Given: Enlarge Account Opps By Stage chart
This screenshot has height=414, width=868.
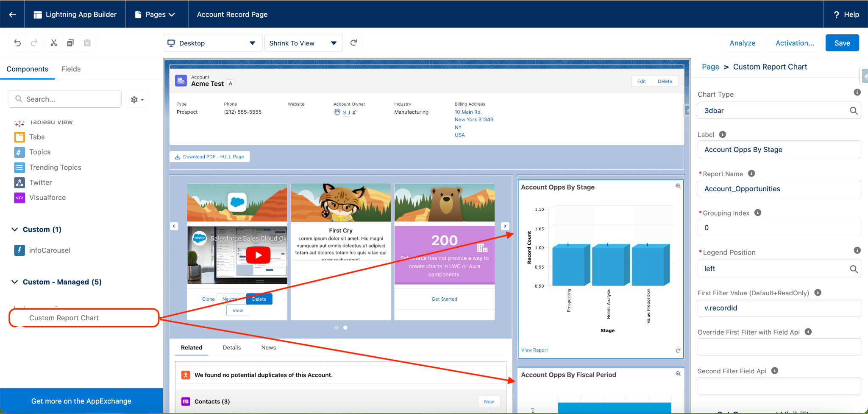Looking at the screenshot, I should click(x=678, y=186).
